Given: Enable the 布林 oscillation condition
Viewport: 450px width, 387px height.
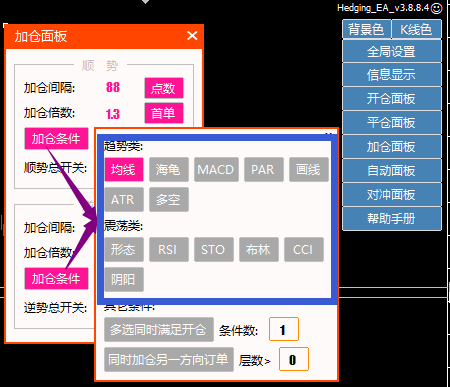Looking at the screenshot, I should pyautogui.click(x=259, y=249).
